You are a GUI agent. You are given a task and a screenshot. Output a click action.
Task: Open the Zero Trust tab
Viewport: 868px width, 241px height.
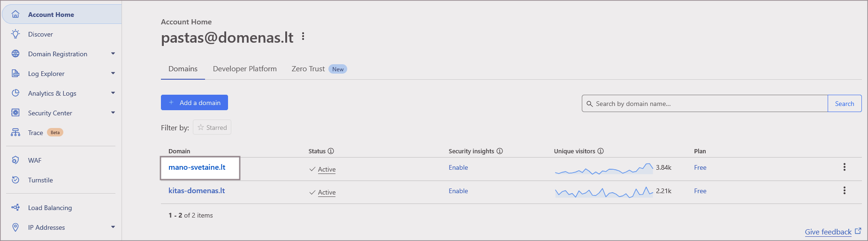pos(308,69)
